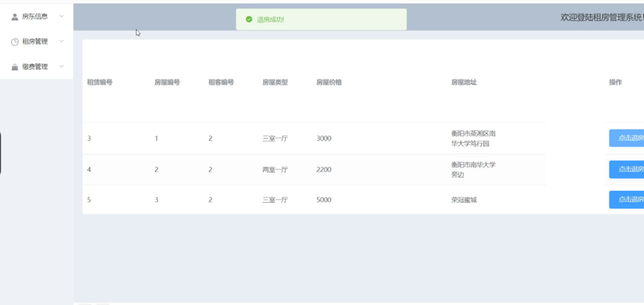Select the price cell 3000
The height and width of the screenshot is (305, 644).
[324, 138]
